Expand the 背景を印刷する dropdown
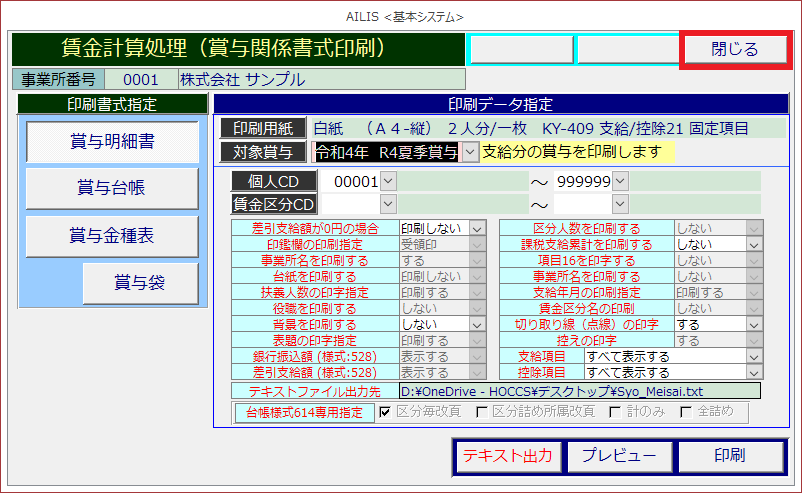 (477, 325)
